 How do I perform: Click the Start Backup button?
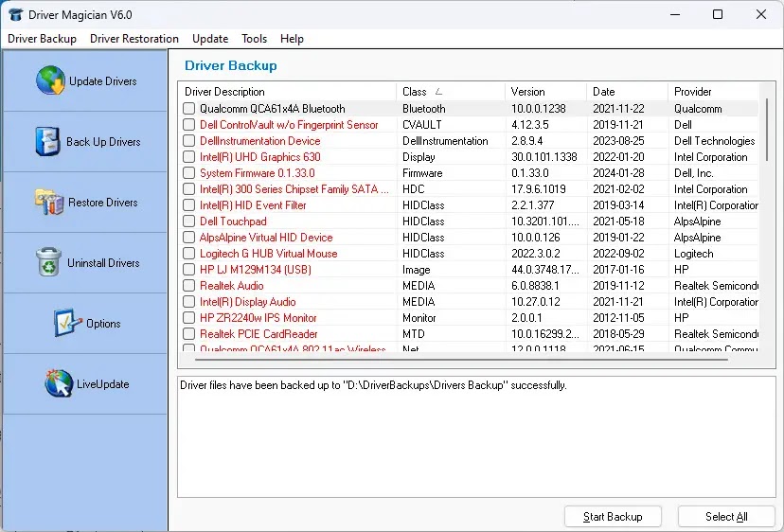613,517
